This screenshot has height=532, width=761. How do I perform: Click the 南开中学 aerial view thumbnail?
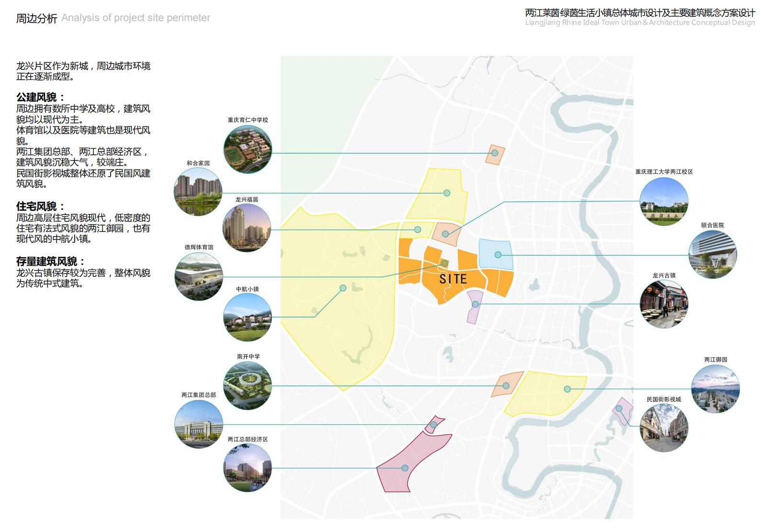pyautogui.click(x=248, y=385)
